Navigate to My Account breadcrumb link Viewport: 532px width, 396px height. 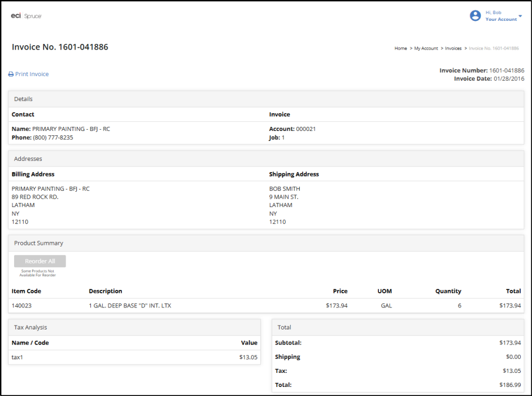(426, 49)
